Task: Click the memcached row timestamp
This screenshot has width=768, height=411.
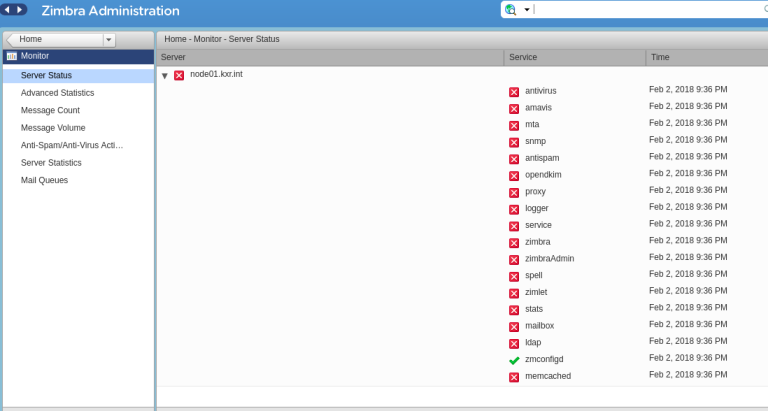Action: (688, 375)
